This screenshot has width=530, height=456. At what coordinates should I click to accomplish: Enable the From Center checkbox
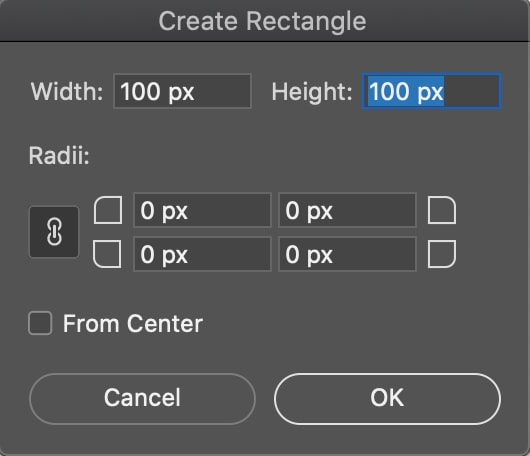tap(40, 323)
